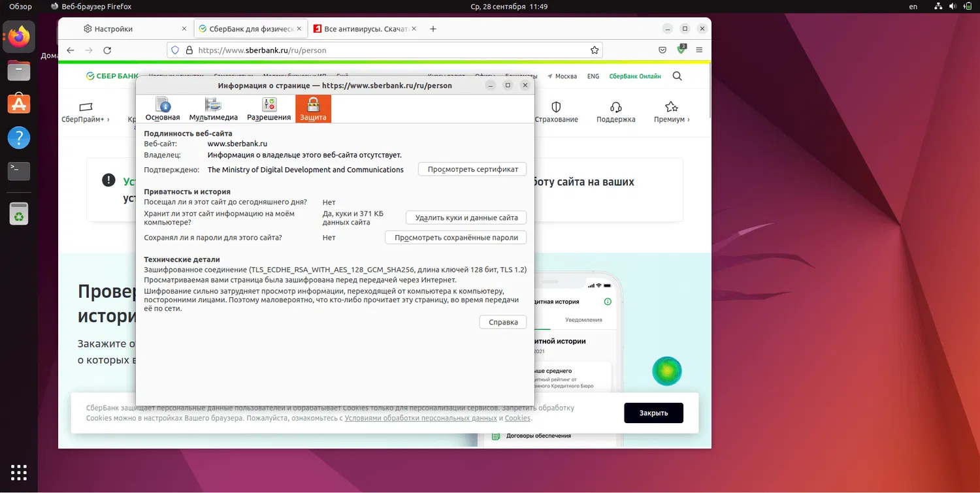The image size is (980, 493).
Task: Click Договоры обеспечения item
Action: 539,436
